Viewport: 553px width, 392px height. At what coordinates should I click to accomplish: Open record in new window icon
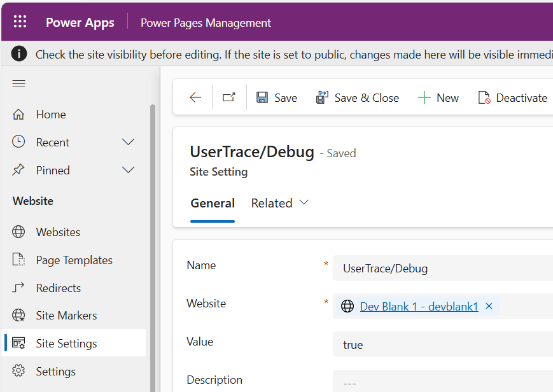coord(229,97)
